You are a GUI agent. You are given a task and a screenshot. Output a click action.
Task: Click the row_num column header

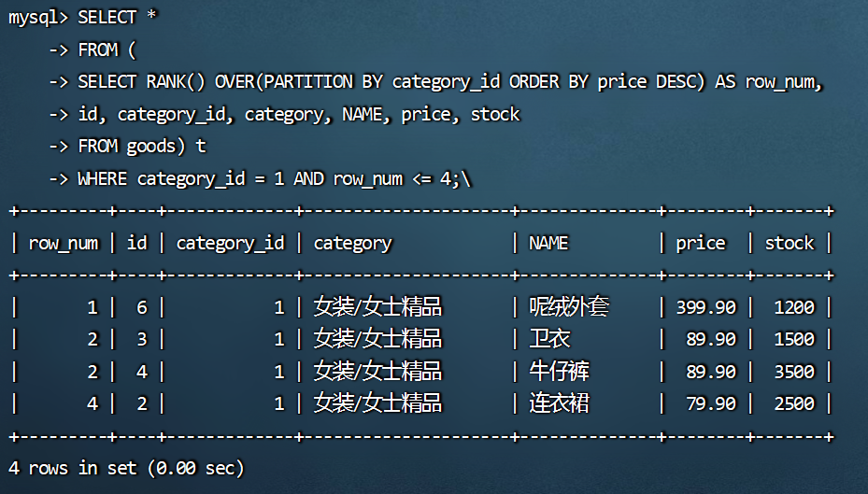(x=63, y=244)
